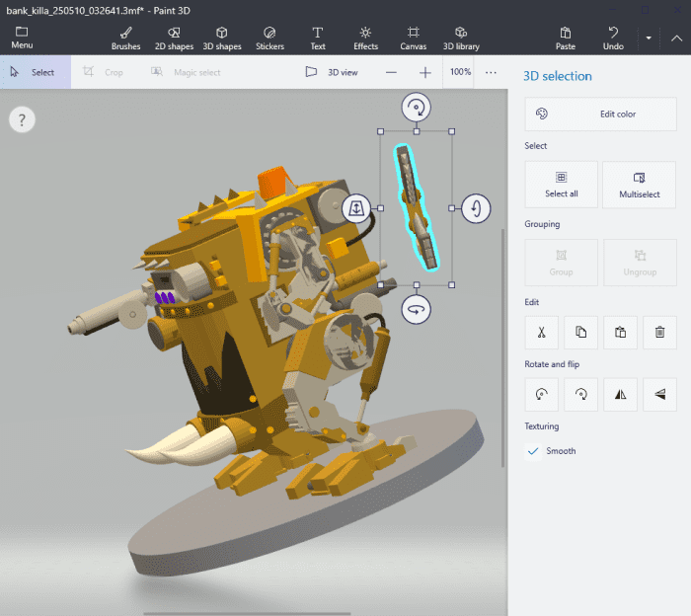Delete the selected 3D object
The height and width of the screenshot is (616, 691).
click(659, 333)
